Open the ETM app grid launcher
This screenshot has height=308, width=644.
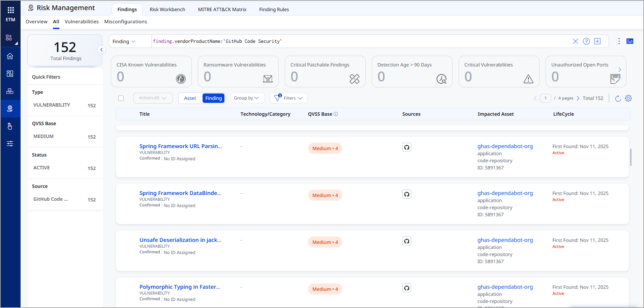click(10, 10)
